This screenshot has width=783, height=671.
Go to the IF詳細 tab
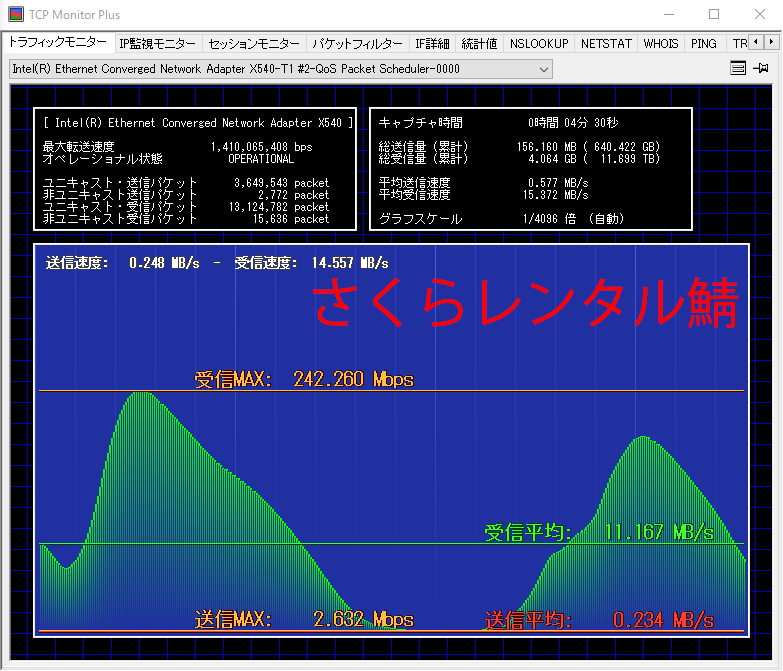pyautogui.click(x=432, y=44)
